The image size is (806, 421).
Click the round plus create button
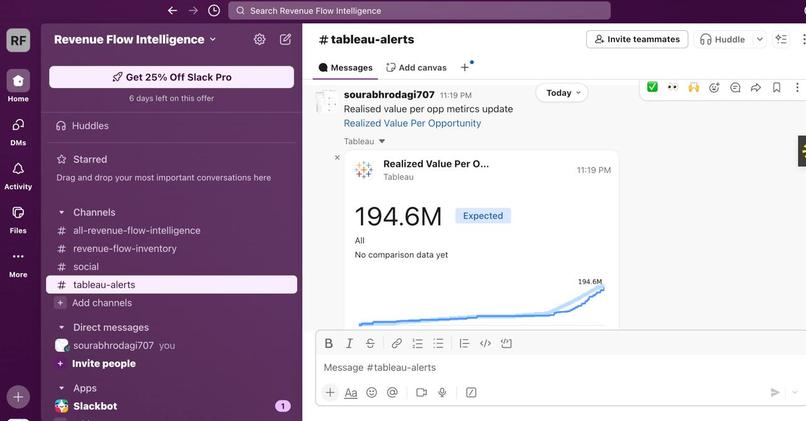tap(18, 397)
